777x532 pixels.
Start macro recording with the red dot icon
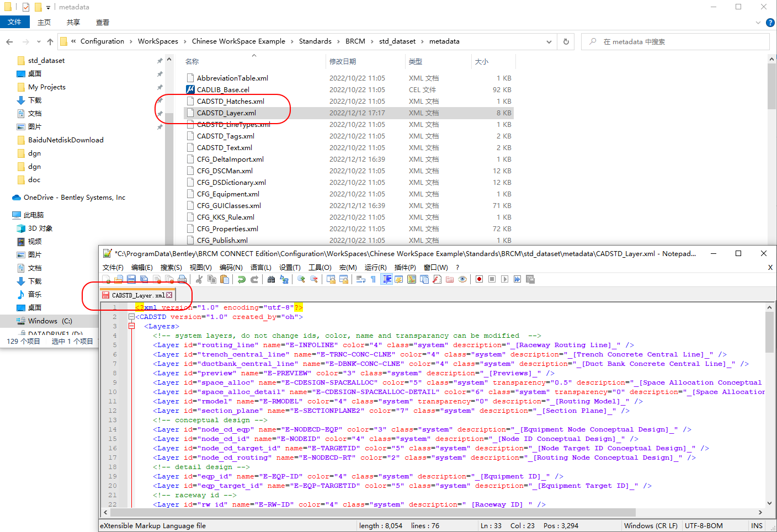pos(479,279)
